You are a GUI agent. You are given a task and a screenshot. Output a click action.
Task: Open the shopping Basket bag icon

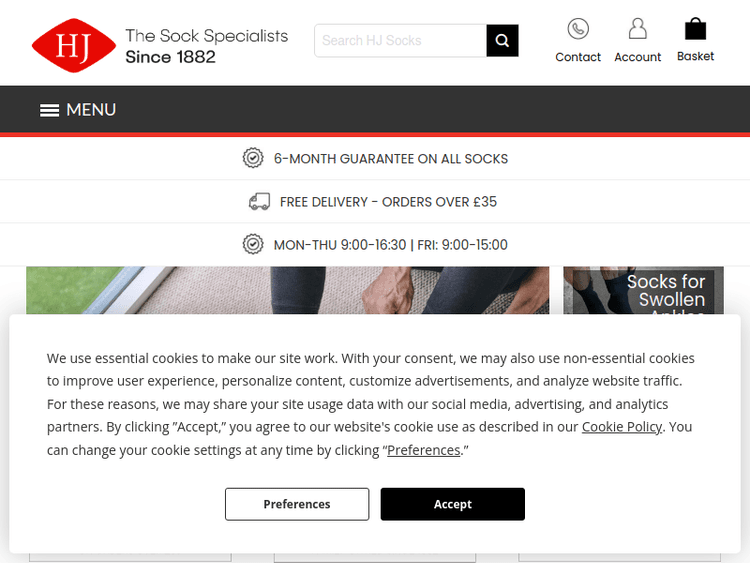[x=695, y=29]
